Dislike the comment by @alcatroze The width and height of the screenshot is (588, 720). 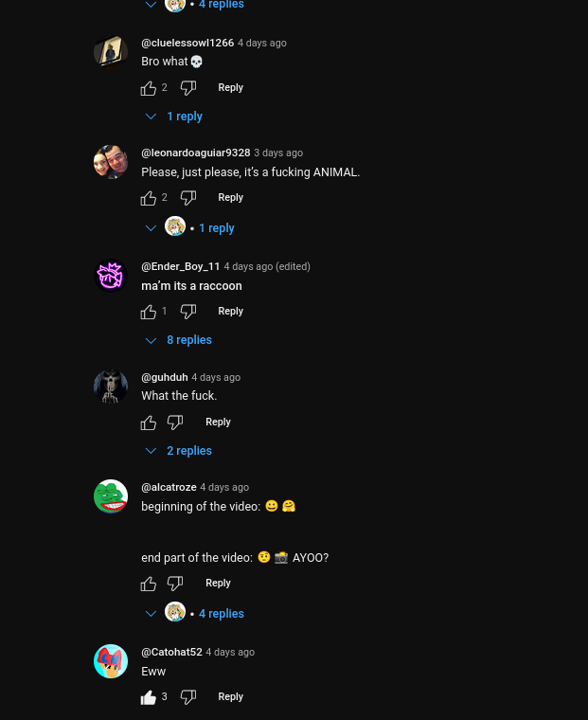[175, 584]
